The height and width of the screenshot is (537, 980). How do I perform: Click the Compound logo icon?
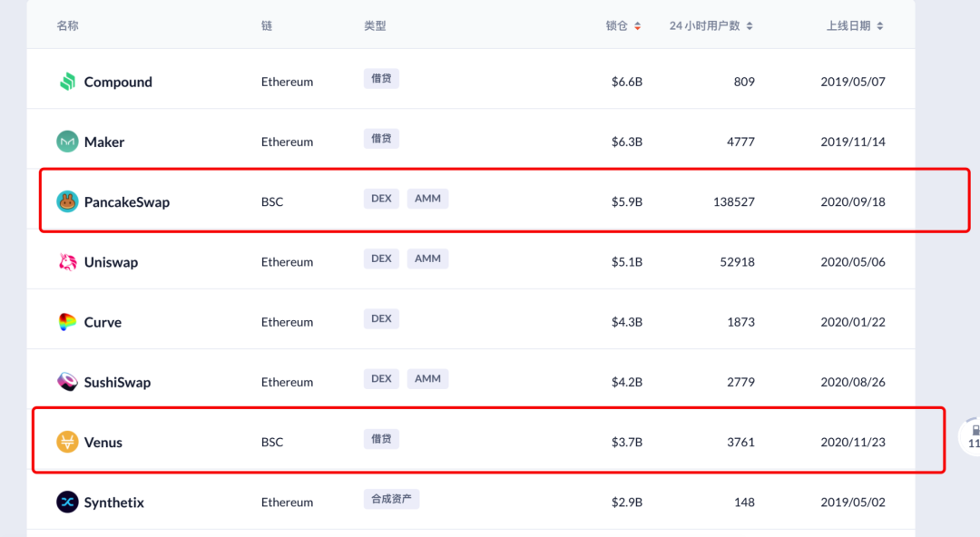point(68,82)
